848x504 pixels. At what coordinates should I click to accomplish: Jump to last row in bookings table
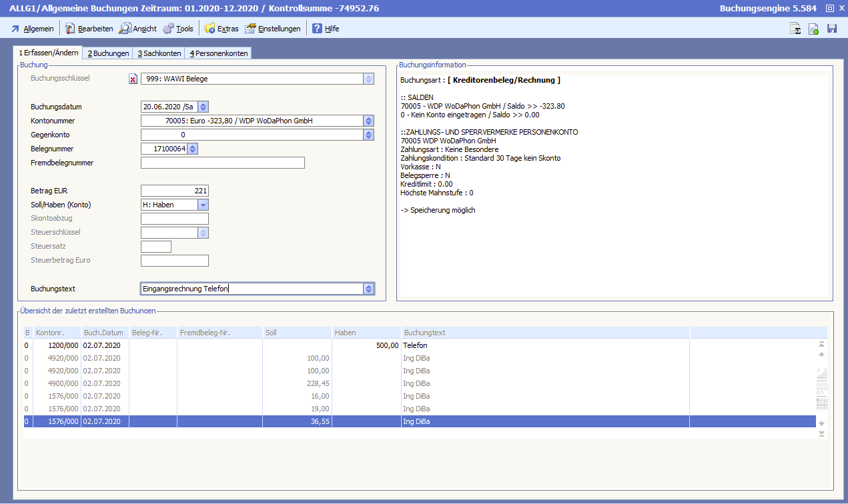pyautogui.click(x=821, y=434)
